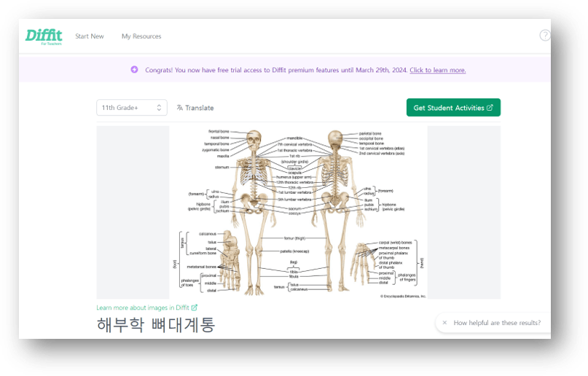
Task: Open 'Learn more about images in Diffit' link
Action: click(146, 308)
